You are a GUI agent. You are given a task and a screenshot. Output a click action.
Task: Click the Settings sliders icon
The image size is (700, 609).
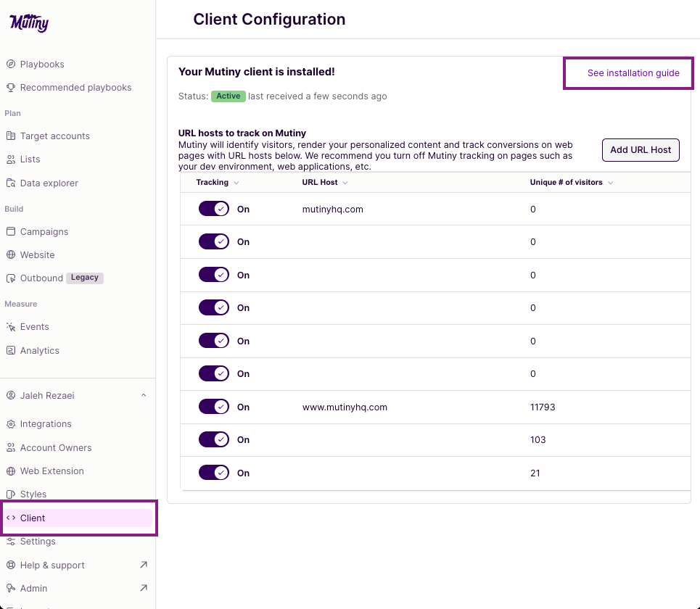coord(11,541)
